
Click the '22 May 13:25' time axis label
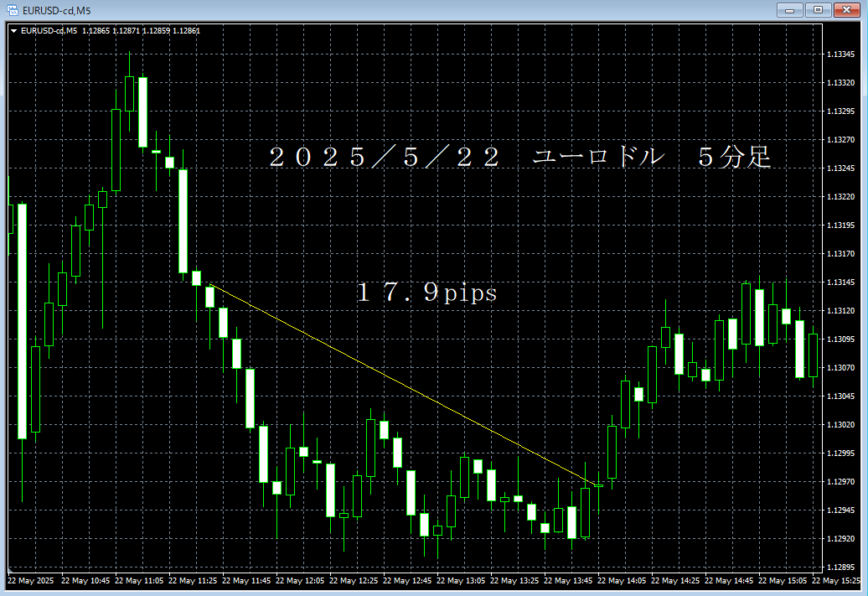click(514, 580)
